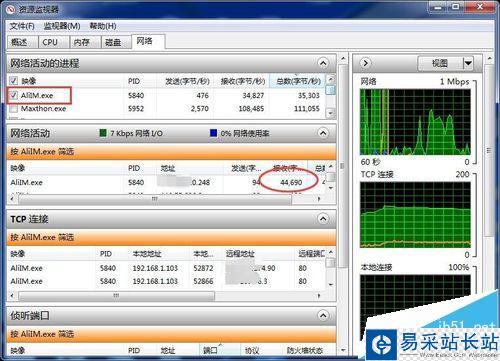Viewport: 500px width, 361px height.
Task: Uncheck the AliIM.exe process checkbox
Action: 13,95
